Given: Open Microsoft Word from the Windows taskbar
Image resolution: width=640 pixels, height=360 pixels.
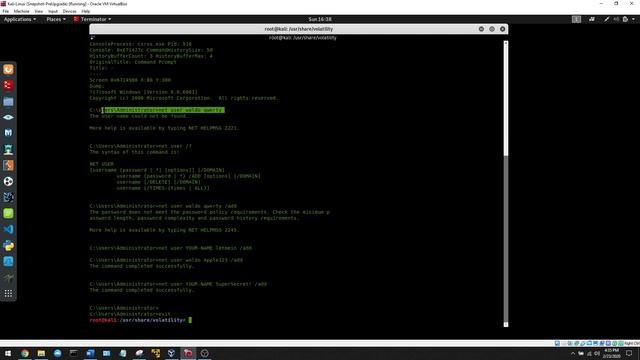Looking at the screenshot, I should (90, 353).
